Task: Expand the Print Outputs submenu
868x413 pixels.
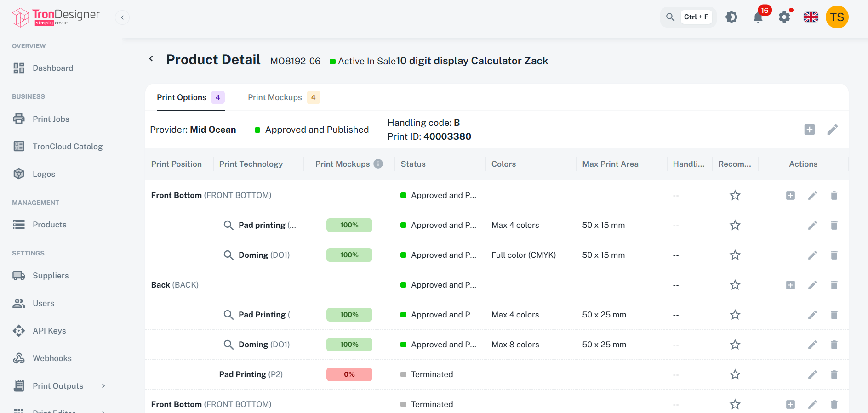Action: point(103,386)
